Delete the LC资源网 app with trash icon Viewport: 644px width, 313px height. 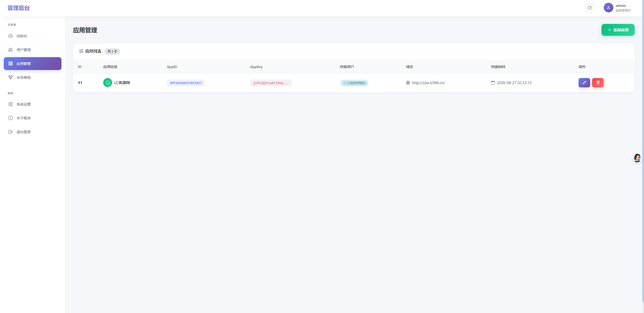598,83
